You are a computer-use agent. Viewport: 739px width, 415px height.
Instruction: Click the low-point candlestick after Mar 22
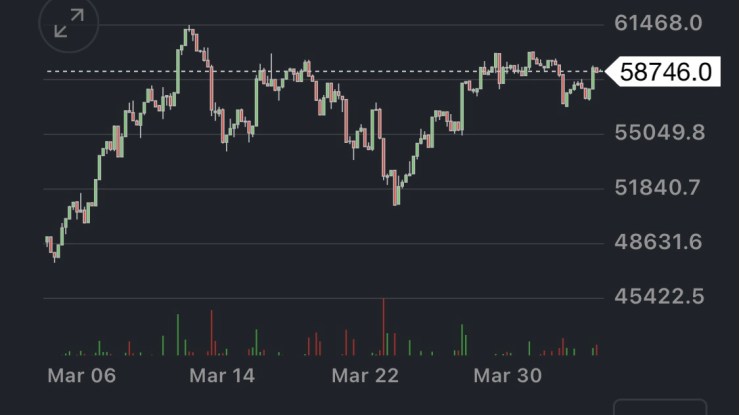coord(396,190)
